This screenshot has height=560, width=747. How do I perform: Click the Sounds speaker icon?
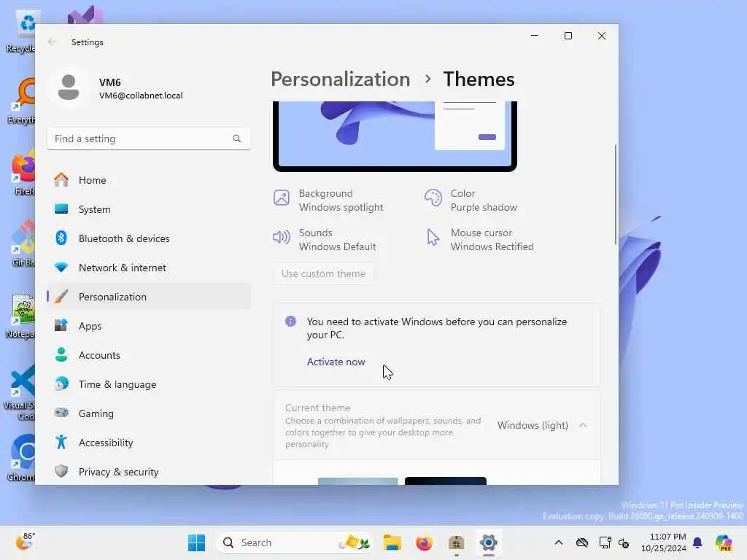[x=282, y=237]
